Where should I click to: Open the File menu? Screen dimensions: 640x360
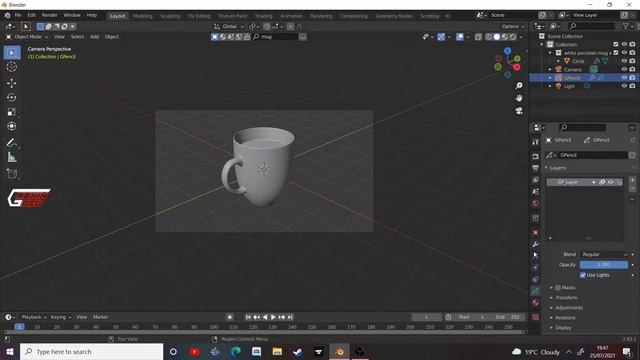[x=18, y=15]
